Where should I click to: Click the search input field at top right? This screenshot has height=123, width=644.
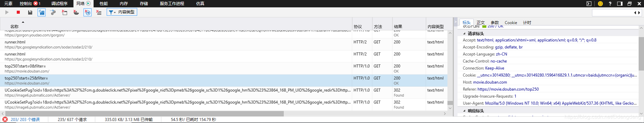612,13
